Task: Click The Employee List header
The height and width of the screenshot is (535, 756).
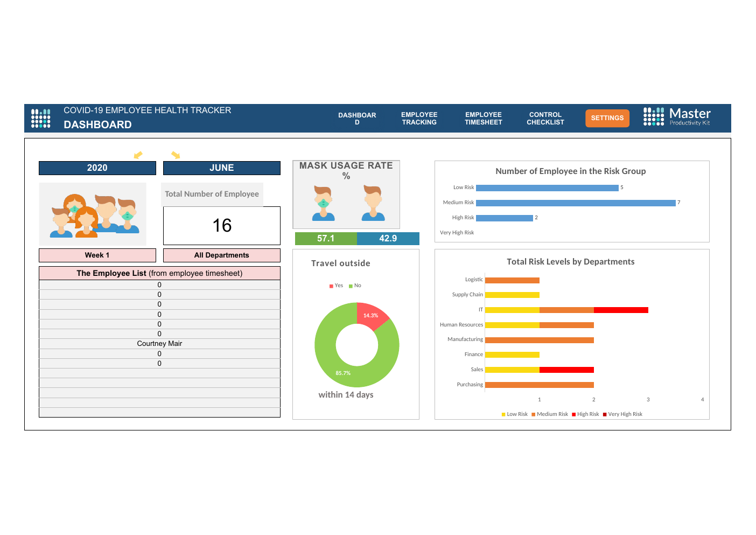Action: [159, 273]
